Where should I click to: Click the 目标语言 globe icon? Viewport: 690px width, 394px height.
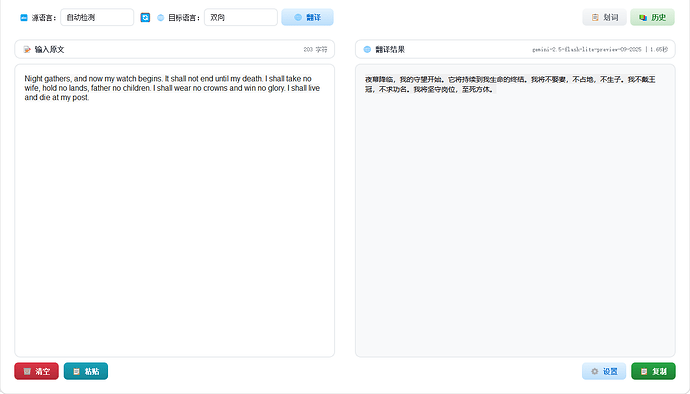tap(161, 18)
